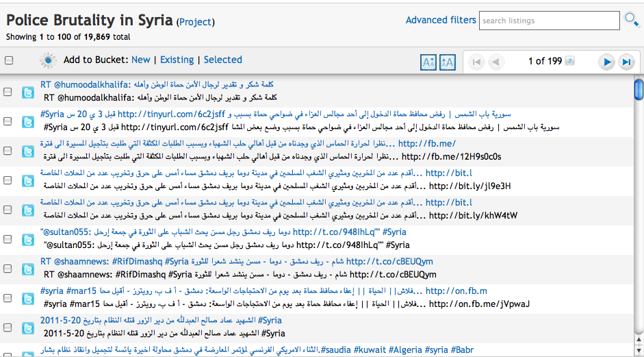
Task: Check the on.fb.me/jVpwaJ row checkbox
Action: pyautogui.click(x=8, y=298)
